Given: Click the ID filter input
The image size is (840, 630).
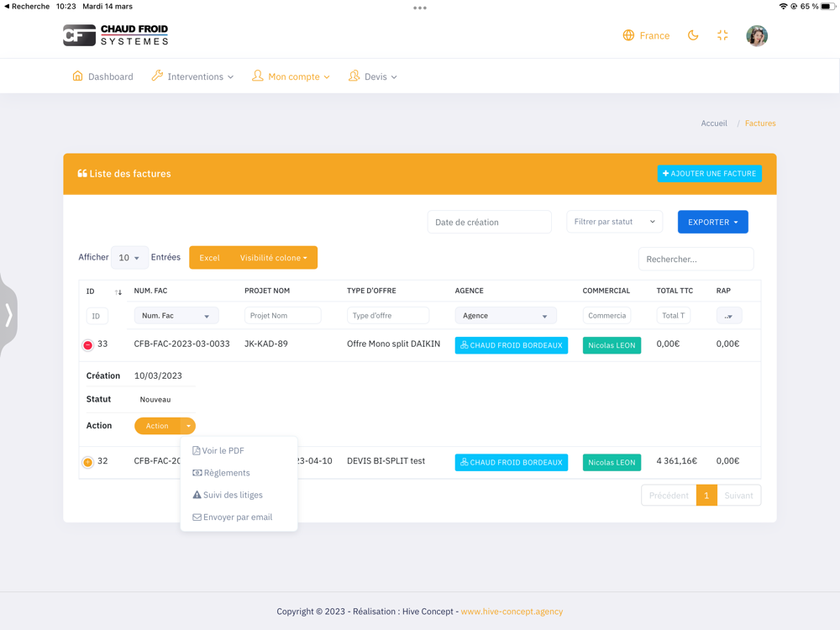Looking at the screenshot, I should tap(97, 316).
